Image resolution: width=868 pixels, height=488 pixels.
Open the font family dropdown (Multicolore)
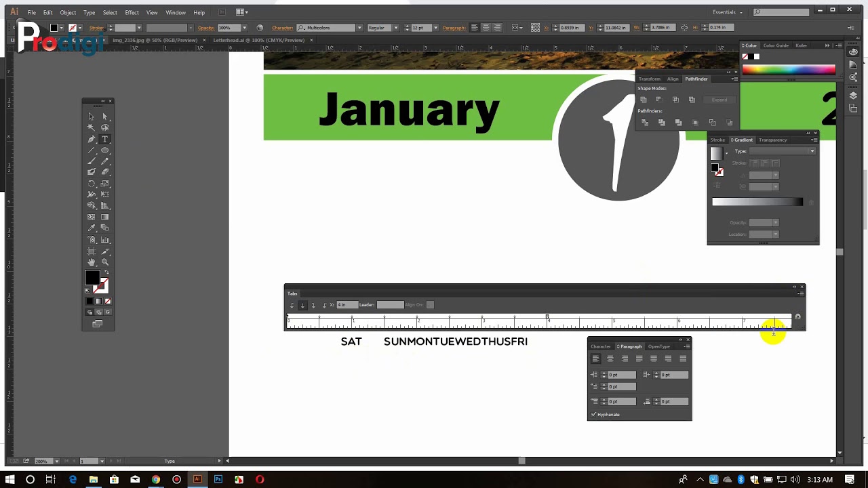(359, 28)
